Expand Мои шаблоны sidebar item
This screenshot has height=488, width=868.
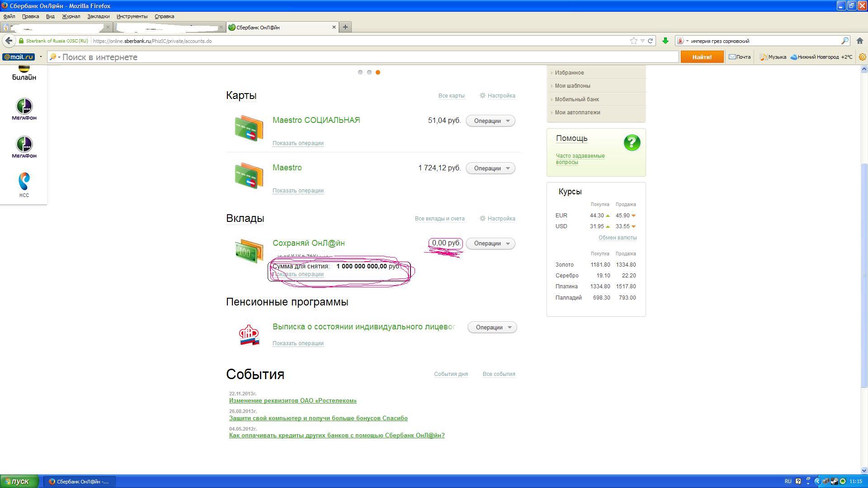coord(572,86)
